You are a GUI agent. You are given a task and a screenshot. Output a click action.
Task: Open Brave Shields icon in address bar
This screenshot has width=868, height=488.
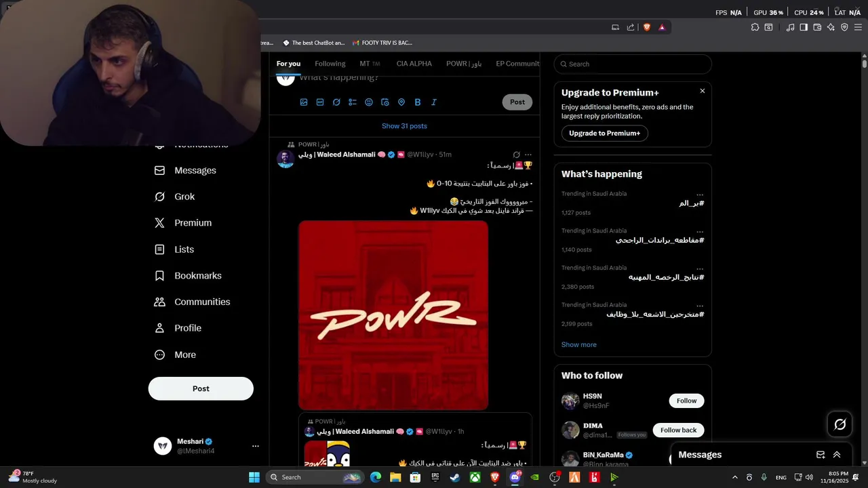tap(646, 27)
